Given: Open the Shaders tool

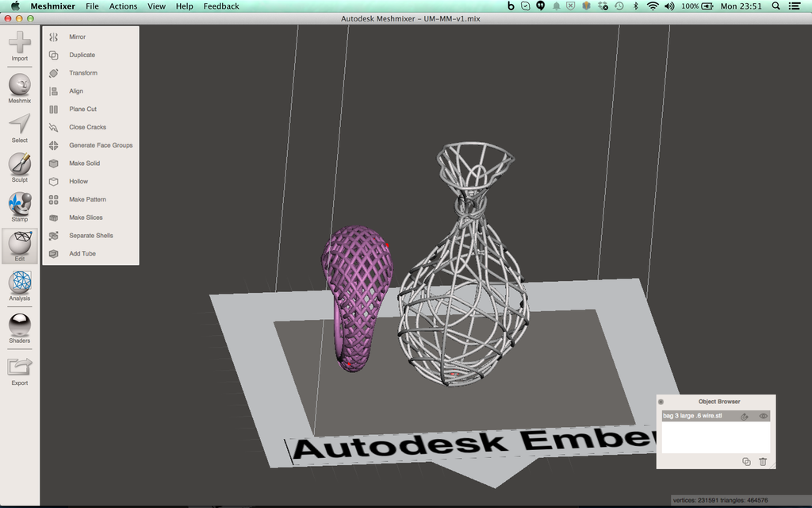Looking at the screenshot, I should click(x=20, y=328).
